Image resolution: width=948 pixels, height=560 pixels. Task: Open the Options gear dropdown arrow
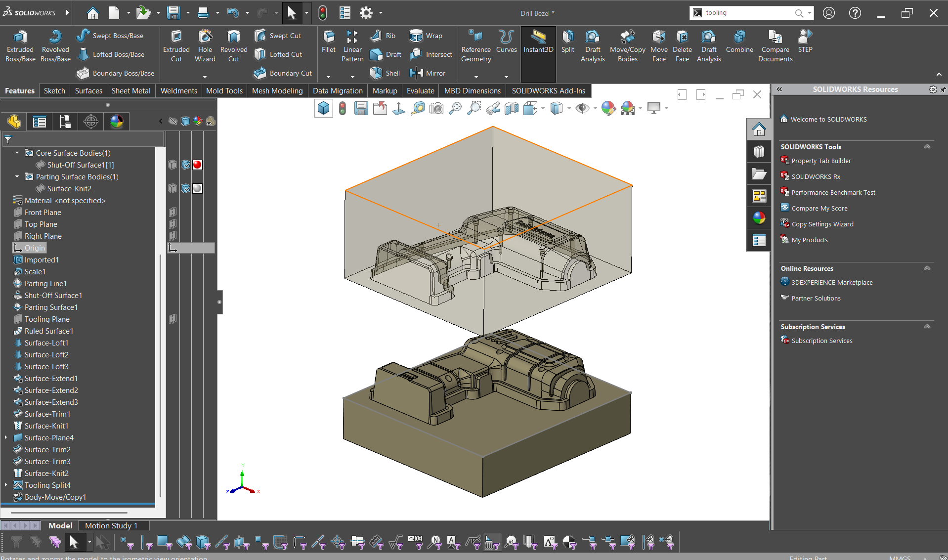click(381, 13)
